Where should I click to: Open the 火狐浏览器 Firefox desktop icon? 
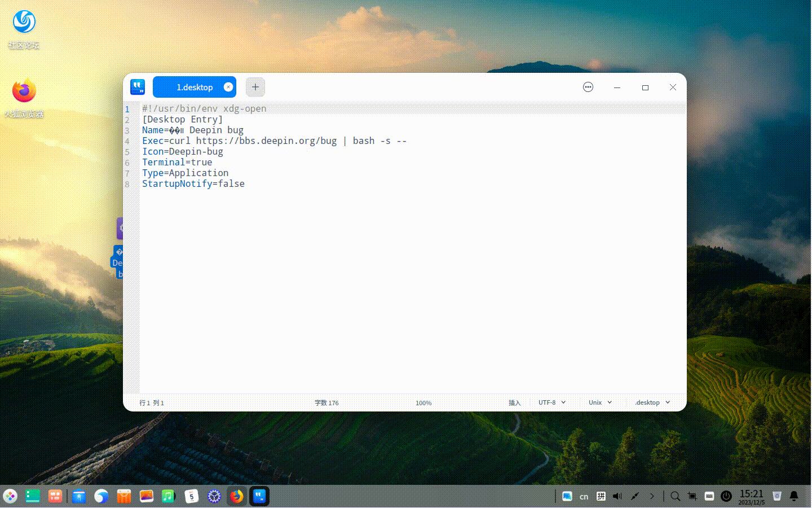(24, 97)
